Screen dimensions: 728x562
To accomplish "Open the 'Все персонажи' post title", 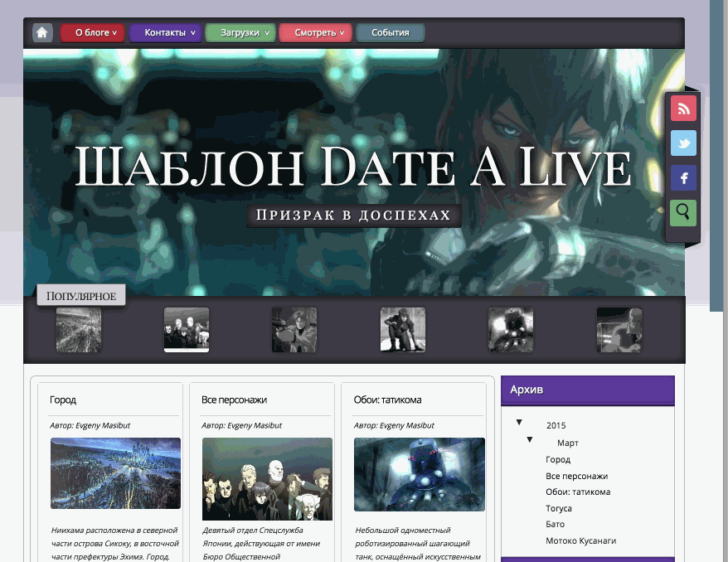I will tap(234, 400).
